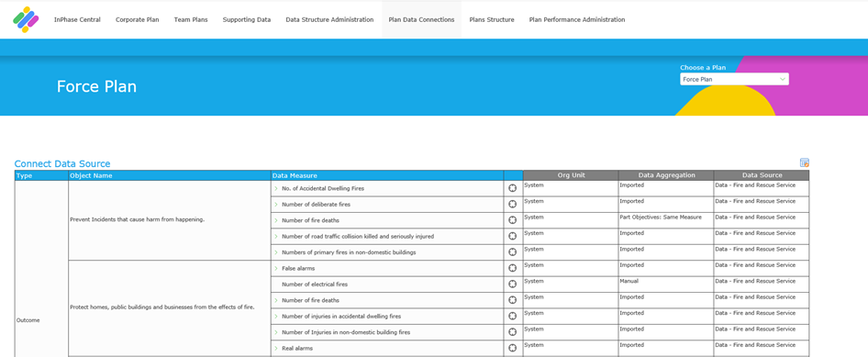Click the Outcome type cell
Image resolution: width=868 pixels, height=357 pixels.
coord(41,269)
